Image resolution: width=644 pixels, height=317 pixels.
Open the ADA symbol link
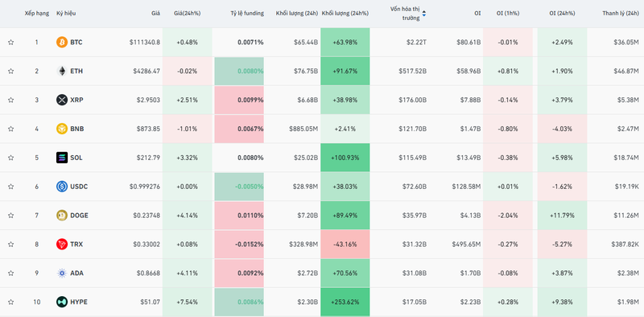click(x=76, y=273)
